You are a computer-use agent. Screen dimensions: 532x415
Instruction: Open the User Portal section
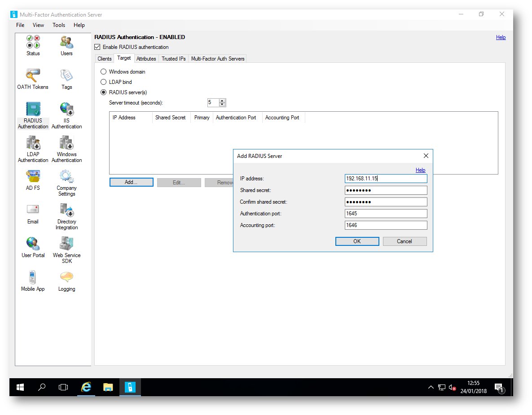[33, 247]
